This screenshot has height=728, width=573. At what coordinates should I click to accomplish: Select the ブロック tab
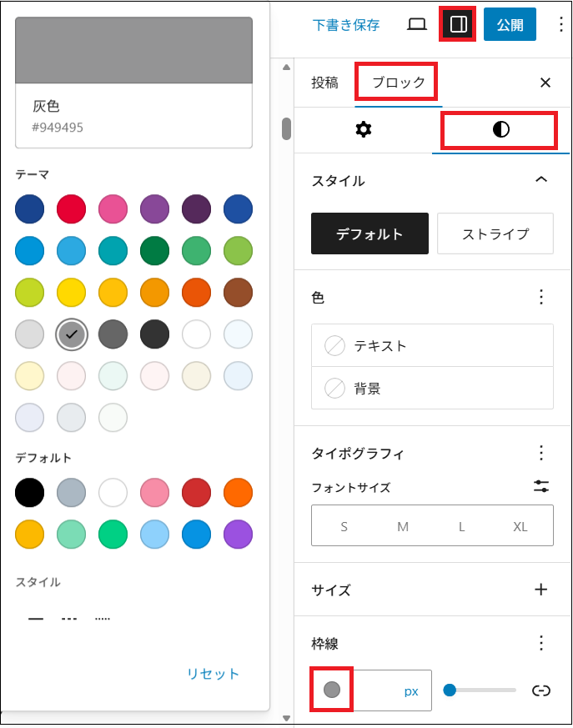click(x=396, y=83)
